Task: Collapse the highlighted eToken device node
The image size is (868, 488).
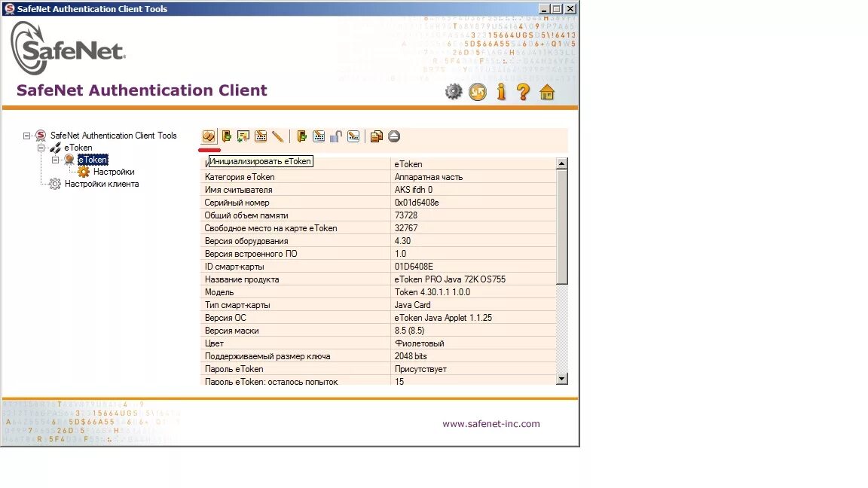Action: (x=55, y=160)
